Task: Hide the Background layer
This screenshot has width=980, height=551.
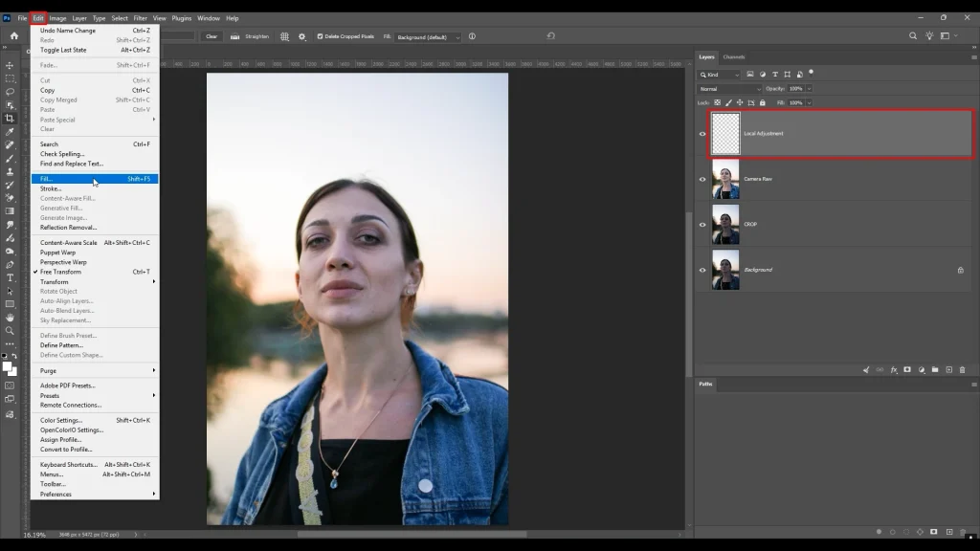Action: click(702, 271)
